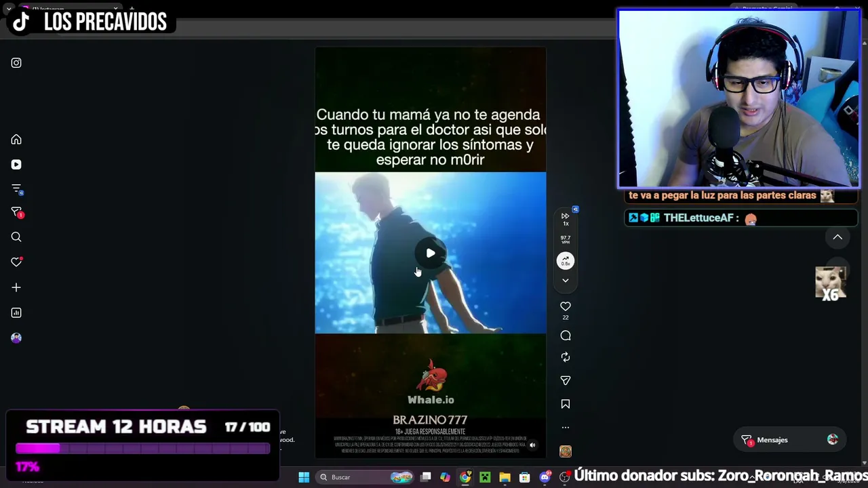
Task: Close the Instagram browser tab
Action: (x=115, y=9)
